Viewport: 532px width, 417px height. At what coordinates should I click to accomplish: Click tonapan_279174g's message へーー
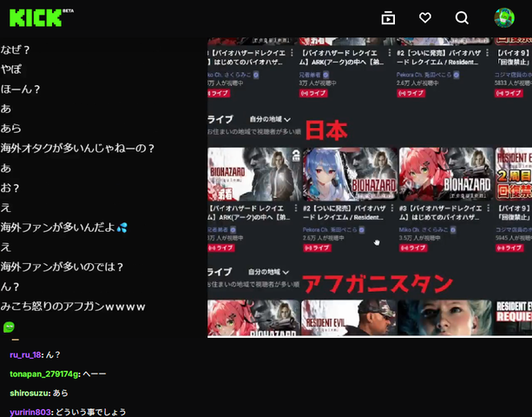click(95, 374)
